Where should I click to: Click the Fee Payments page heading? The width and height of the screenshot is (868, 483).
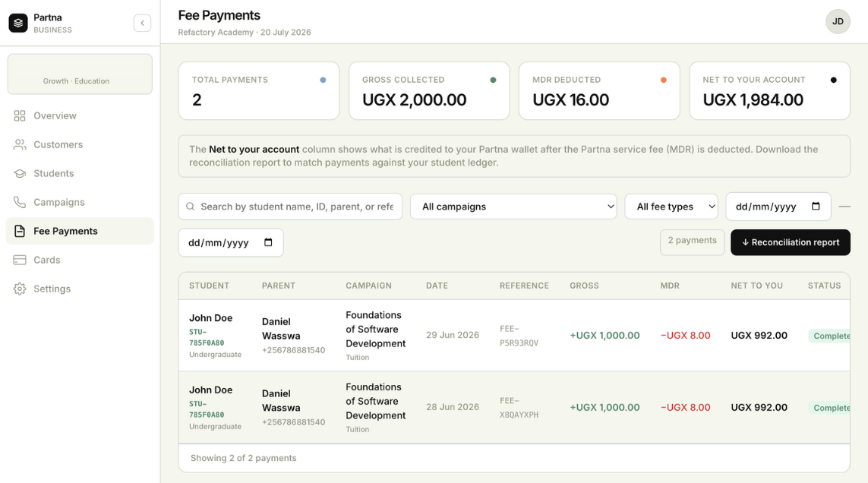[x=219, y=15]
